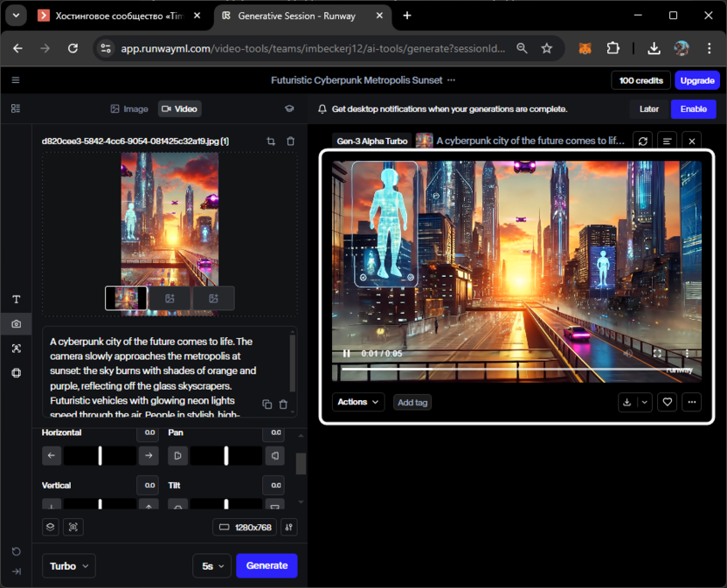
Task: Click the crop icon above the image
Action: 271,142
